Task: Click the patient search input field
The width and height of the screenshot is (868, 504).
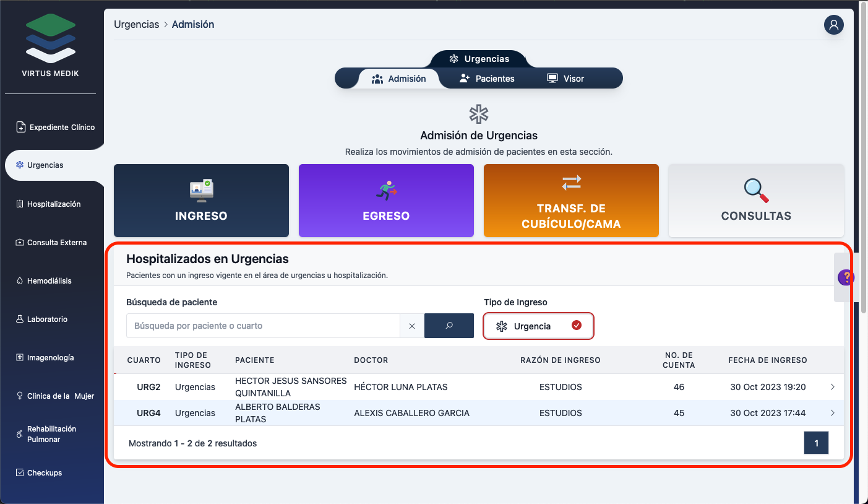Action: [263, 326]
